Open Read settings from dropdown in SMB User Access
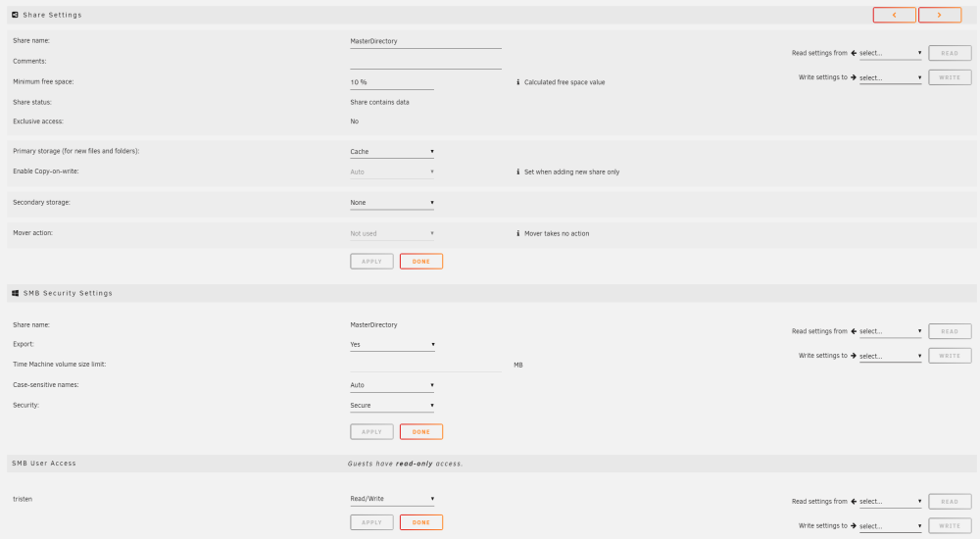The width and height of the screenshot is (980, 539). click(x=890, y=502)
